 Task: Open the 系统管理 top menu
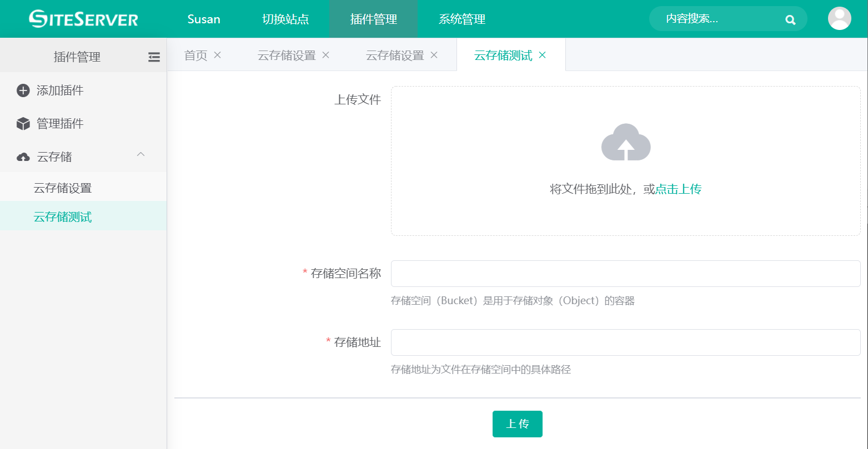[x=462, y=19]
